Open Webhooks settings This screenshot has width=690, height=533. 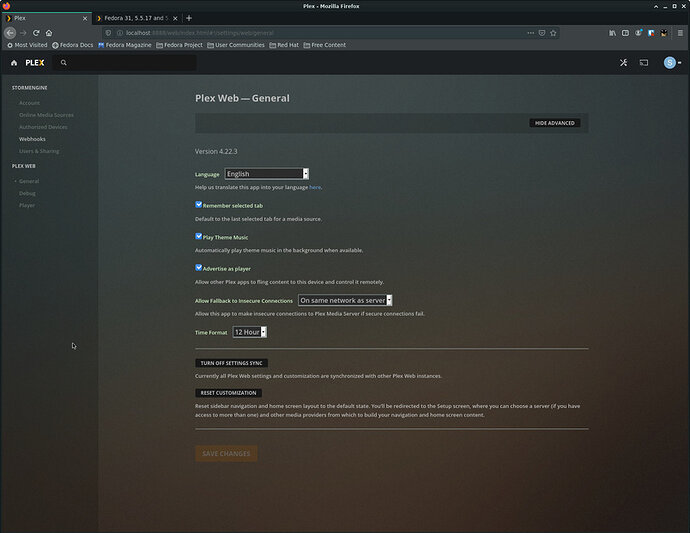click(32, 139)
